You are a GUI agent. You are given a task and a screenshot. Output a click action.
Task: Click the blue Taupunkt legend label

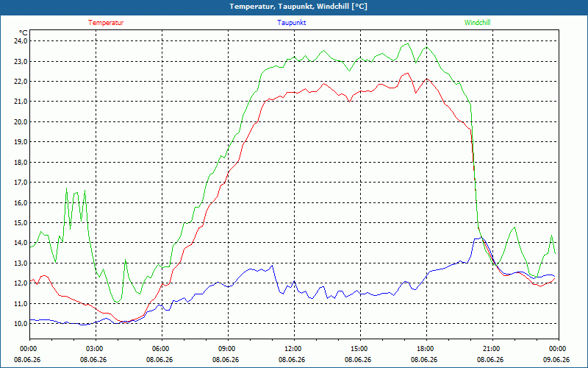point(291,23)
